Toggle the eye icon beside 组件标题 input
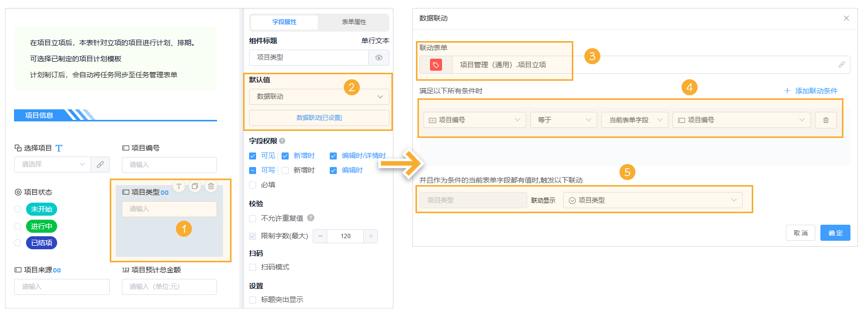Viewport: 868px width, 317px height. [x=379, y=58]
